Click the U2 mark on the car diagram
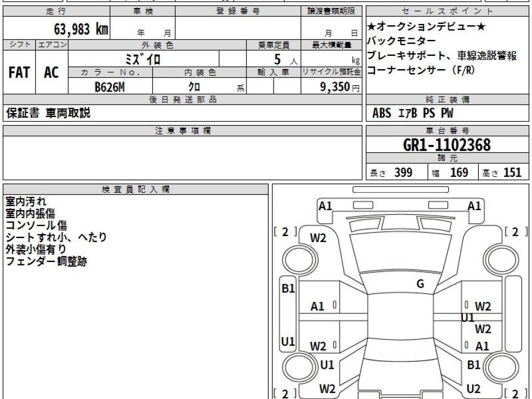Image resolution: width=532 pixels, height=399 pixels. click(x=473, y=389)
